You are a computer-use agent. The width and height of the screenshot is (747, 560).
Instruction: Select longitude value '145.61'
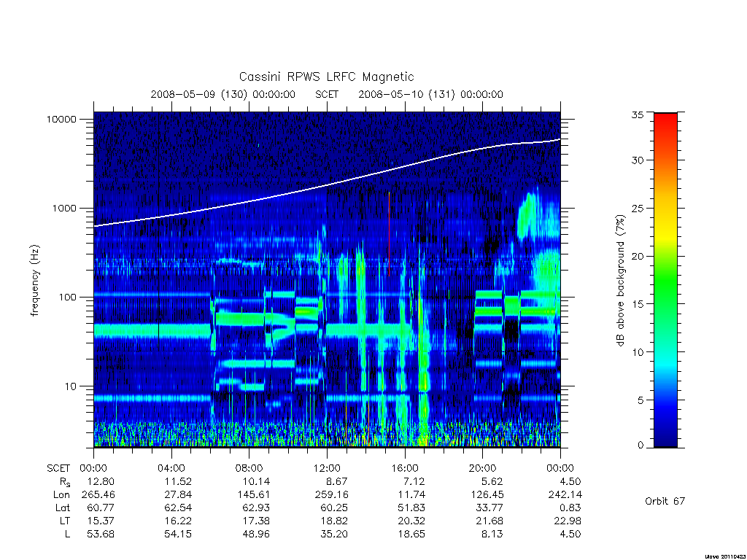254,495
